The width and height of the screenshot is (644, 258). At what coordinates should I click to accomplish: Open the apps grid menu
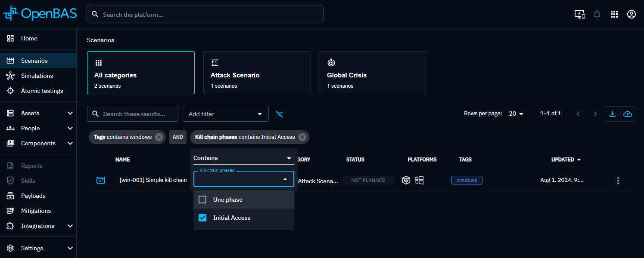[x=614, y=14]
